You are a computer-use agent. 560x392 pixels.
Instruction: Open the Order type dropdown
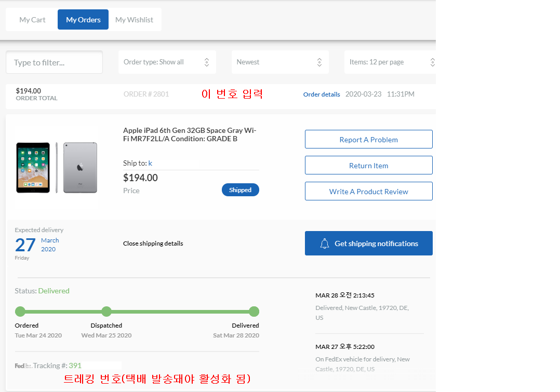167,62
